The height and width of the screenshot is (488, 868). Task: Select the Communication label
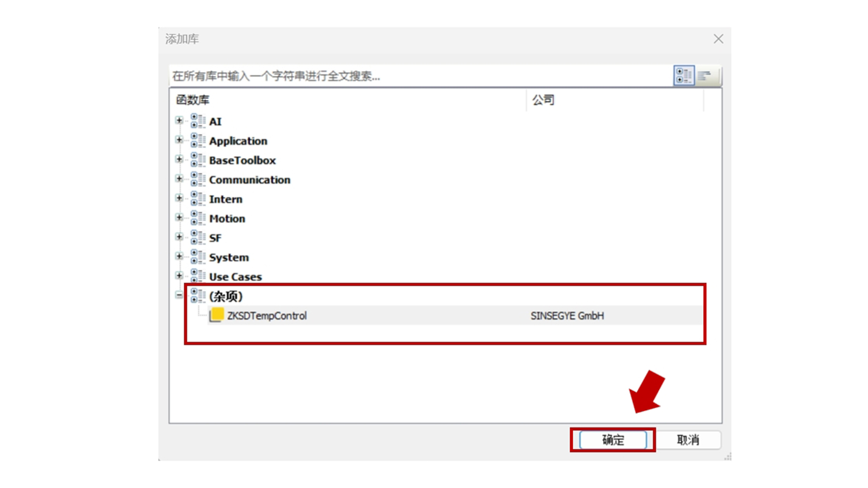(250, 180)
